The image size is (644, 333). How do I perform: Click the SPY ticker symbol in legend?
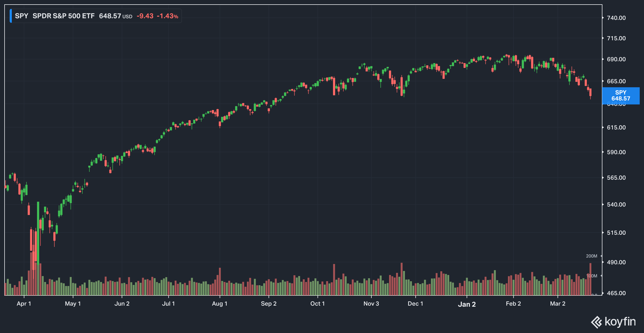[21, 16]
